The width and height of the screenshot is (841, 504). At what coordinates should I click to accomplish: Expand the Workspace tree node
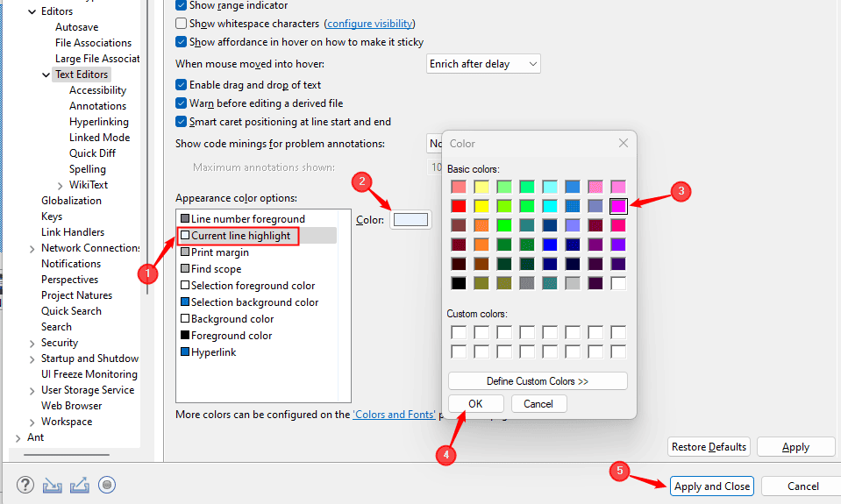point(32,422)
